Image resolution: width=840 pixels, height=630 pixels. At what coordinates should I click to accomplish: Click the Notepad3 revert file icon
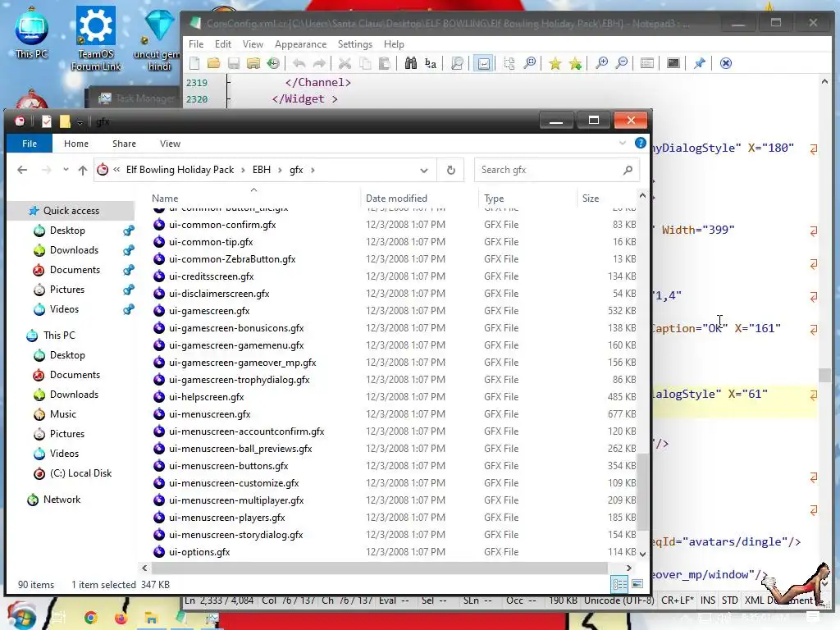pyautogui.click(x=273, y=63)
